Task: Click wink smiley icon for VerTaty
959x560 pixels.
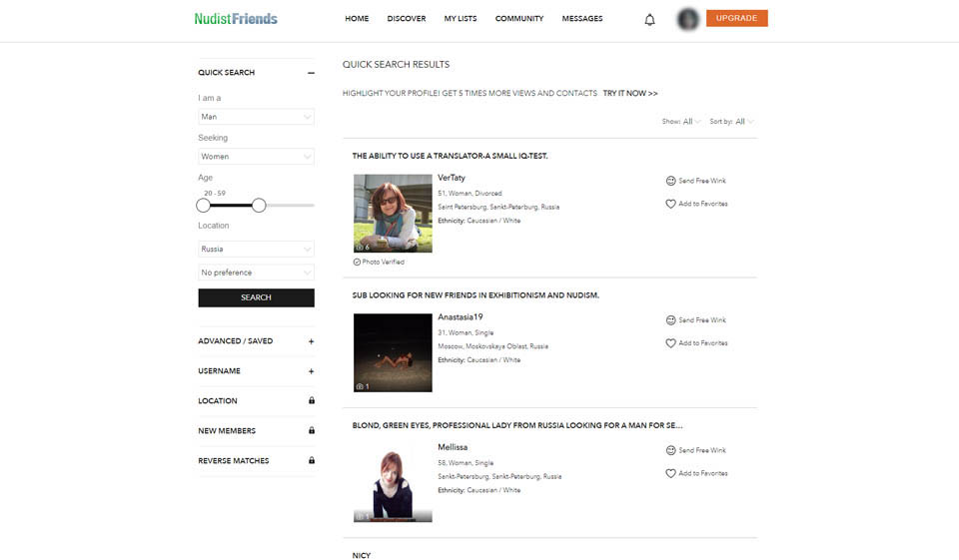Action: (x=671, y=181)
